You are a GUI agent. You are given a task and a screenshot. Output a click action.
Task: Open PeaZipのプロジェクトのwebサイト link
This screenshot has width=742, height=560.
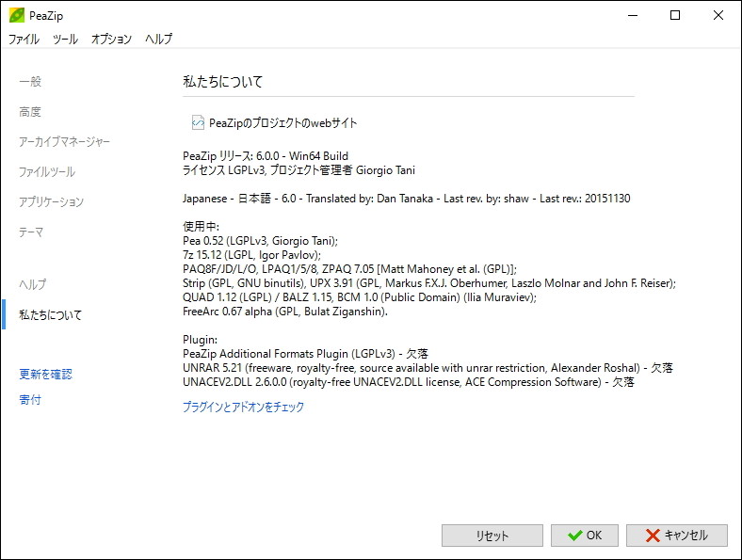[x=283, y=123]
